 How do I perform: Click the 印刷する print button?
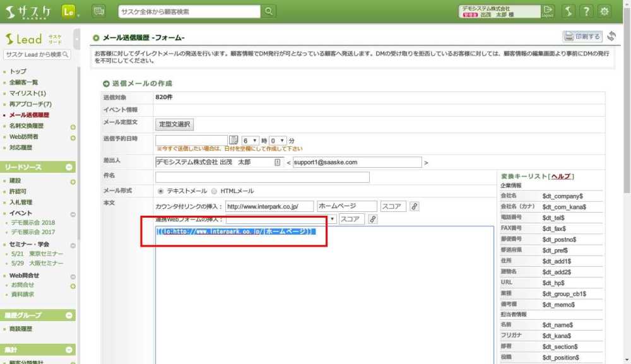582,37
